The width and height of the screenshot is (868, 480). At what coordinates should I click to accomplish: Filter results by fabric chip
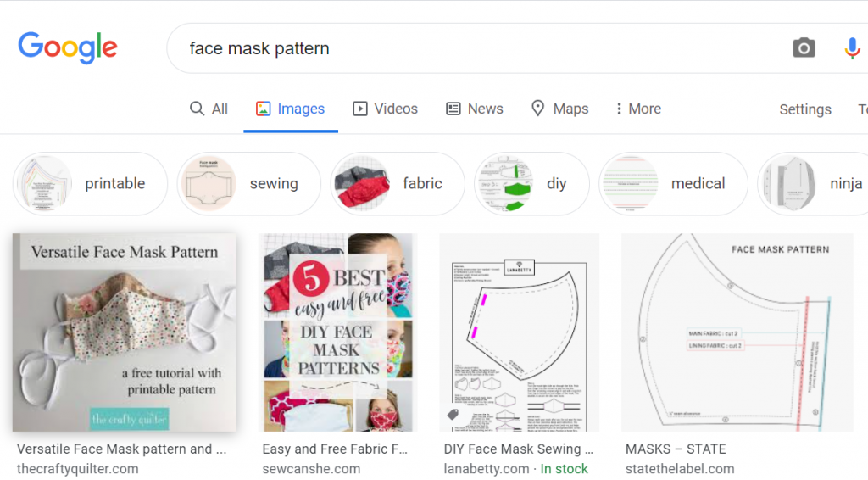(398, 184)
